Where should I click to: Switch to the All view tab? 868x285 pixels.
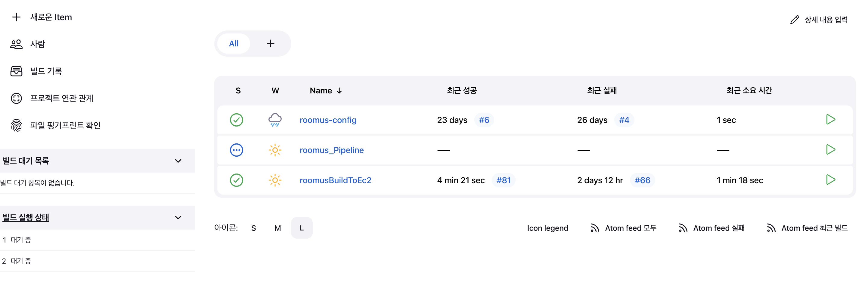click(234, 43)
